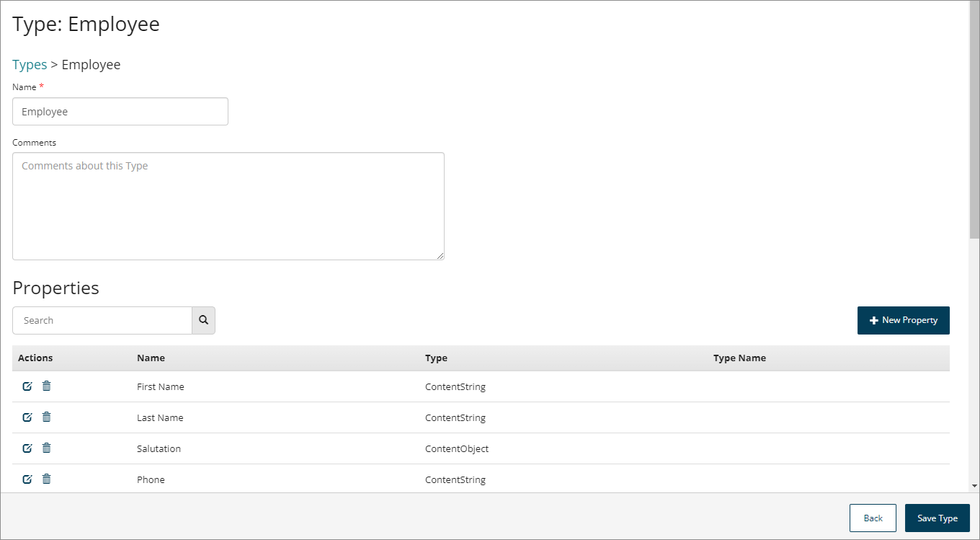Screen dimensions: 980x540
Task: Click the search magnifier button
Action: (203, 321)
